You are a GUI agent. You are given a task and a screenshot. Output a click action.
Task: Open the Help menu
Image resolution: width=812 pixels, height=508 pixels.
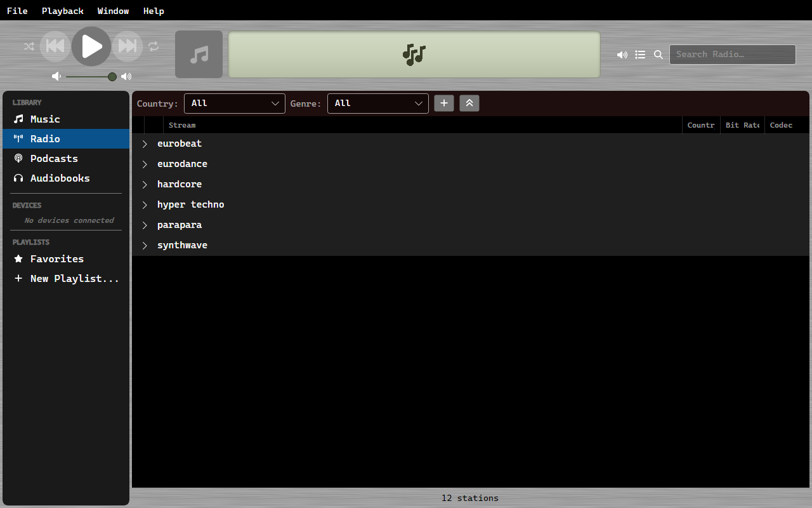click(154, 11)
